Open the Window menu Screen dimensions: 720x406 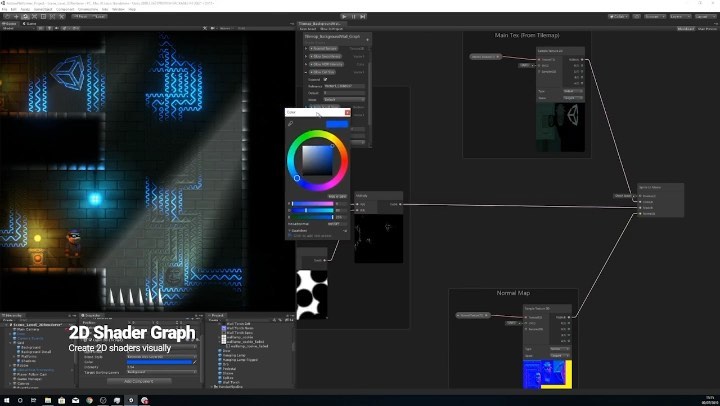pos(118,9)
